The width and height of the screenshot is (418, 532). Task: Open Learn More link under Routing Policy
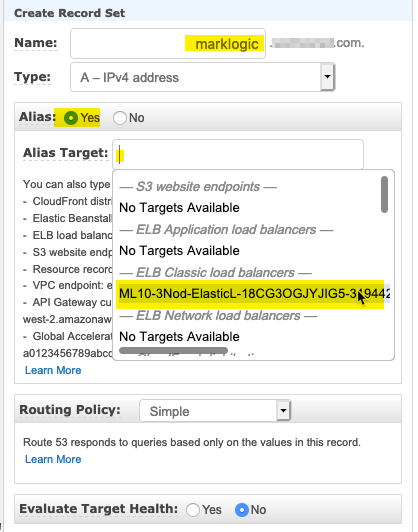(x=53, y=459)
